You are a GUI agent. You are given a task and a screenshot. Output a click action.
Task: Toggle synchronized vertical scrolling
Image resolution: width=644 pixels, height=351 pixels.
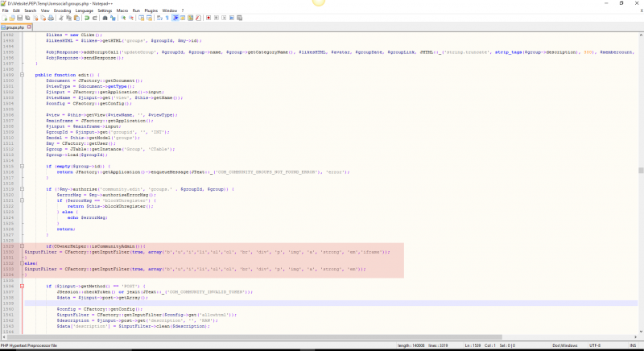tap(142, 18)
